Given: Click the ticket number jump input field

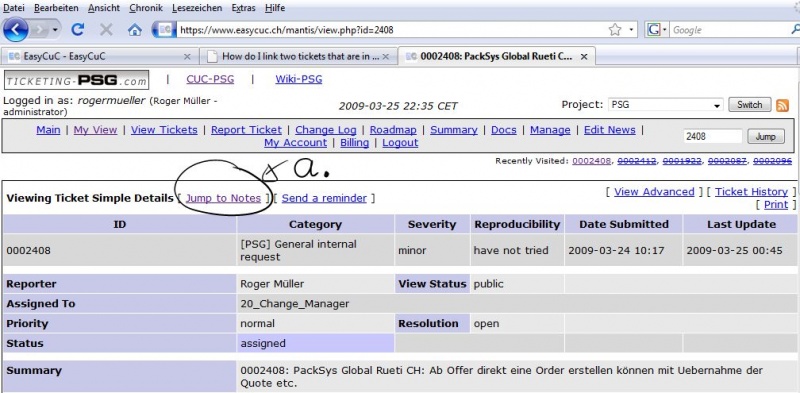Looking at the screenshot, I should coord(713,136).
